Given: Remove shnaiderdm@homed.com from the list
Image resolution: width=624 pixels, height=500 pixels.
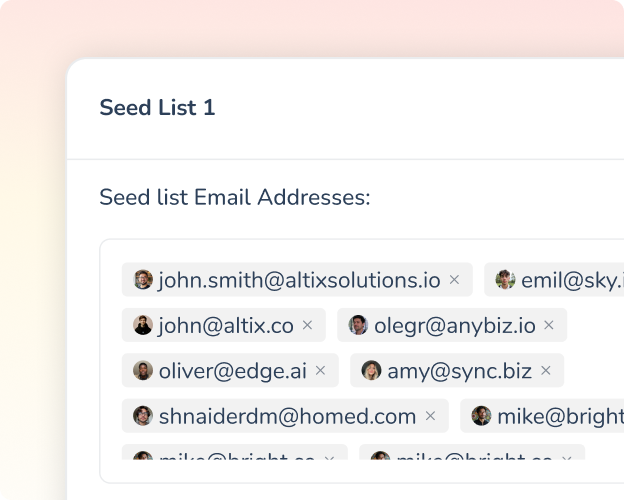Looking at the screenshot, I should 430,415.
